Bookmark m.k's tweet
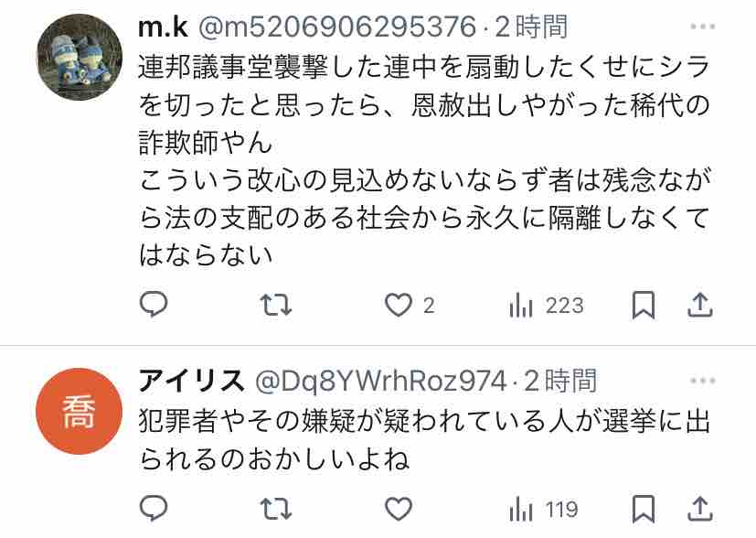 click(x=644, y=306)
